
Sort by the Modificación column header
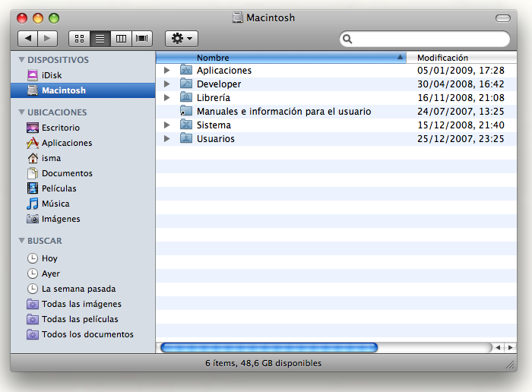[461, 58]
